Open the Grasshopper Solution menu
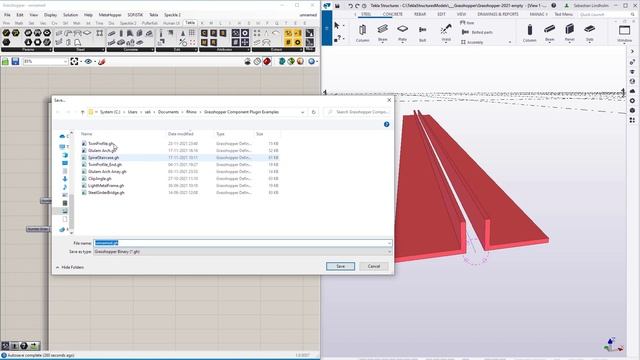Viewport: 640px width, 360px height. point(70,15)
